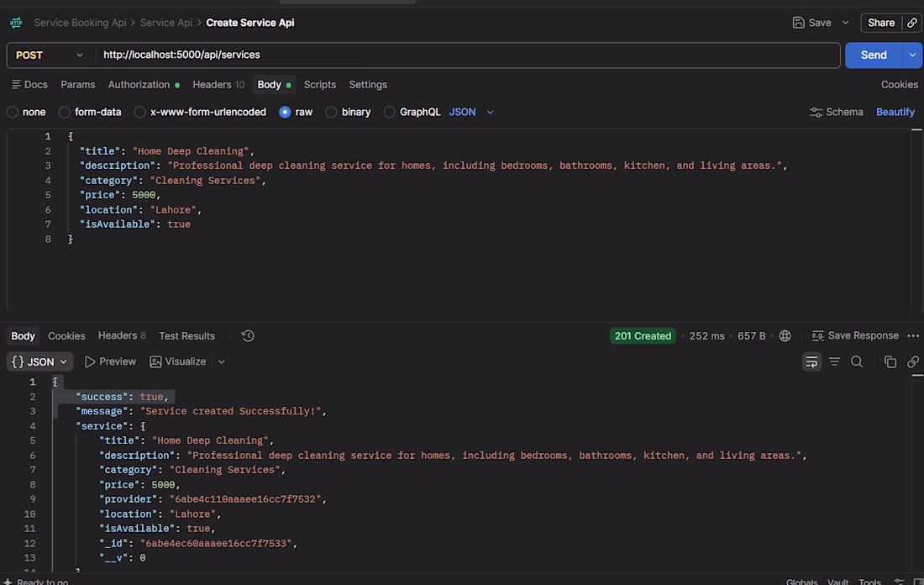Copy request link using top-right link icon

click(x=912, y=23)
